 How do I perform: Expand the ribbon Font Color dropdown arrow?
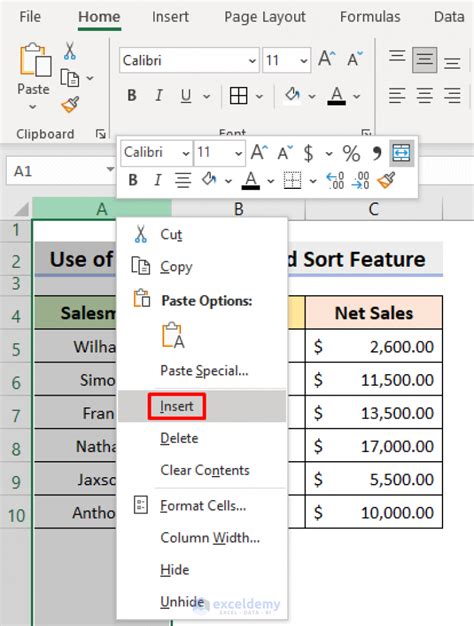pyautogui.click(x=357, y=96)
